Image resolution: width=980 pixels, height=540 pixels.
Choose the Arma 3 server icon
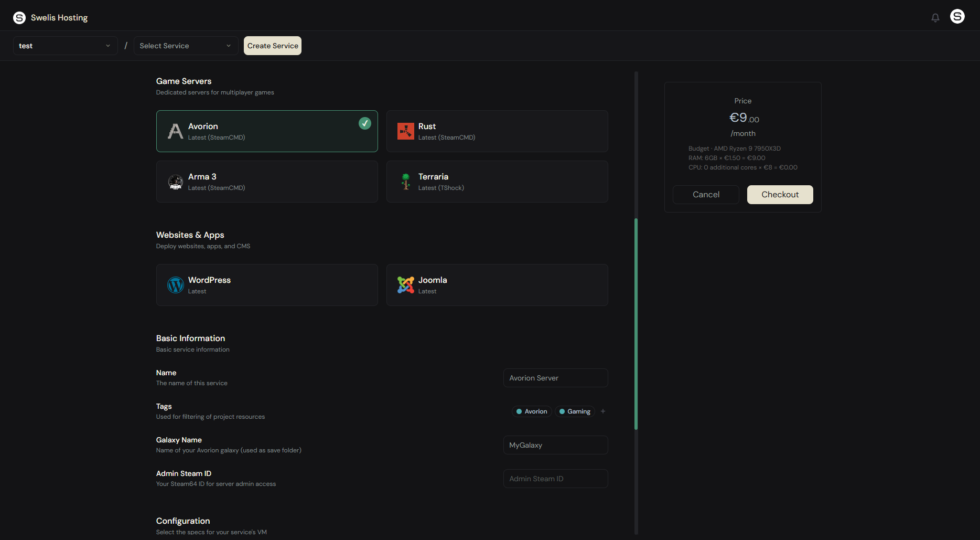[x=175, y=182]
